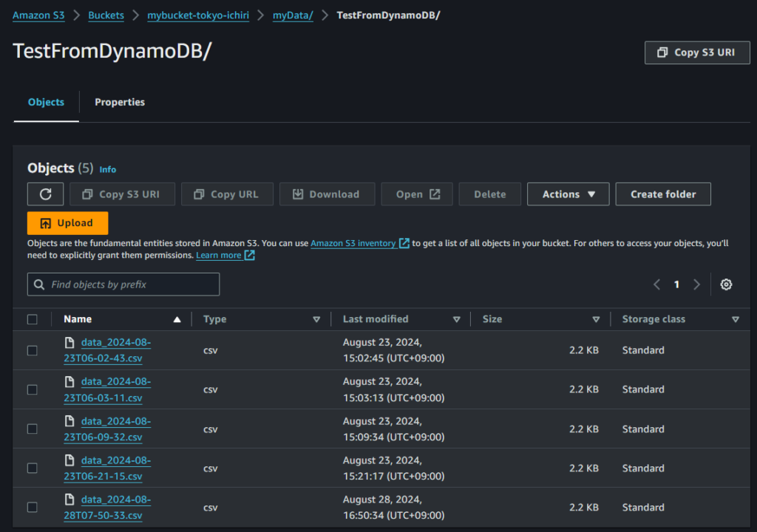
Task: Click file icon of data_2024-08-23T06-02-43.csv
Action: [x=69, y=342]
